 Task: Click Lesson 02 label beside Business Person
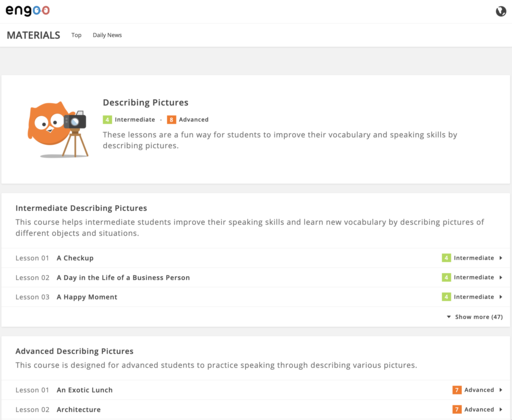[x=32, y=277]
